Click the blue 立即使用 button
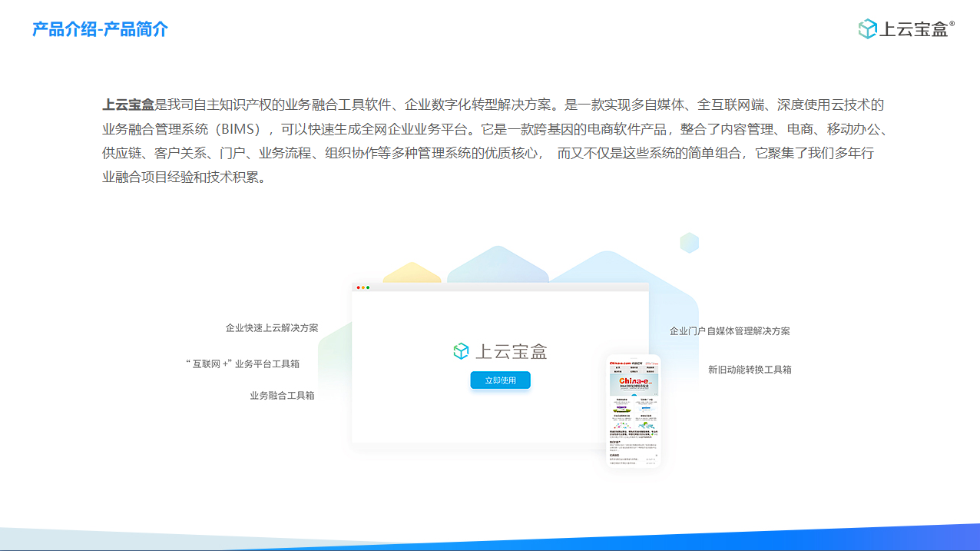980x551 pixels. pos(500,380)
